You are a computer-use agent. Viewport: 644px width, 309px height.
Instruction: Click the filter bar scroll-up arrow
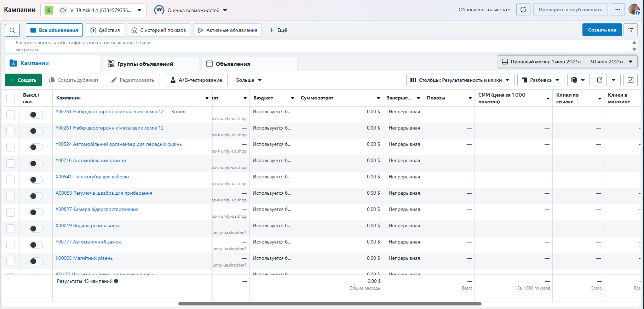pyautogui.click(x=634, y=42)
